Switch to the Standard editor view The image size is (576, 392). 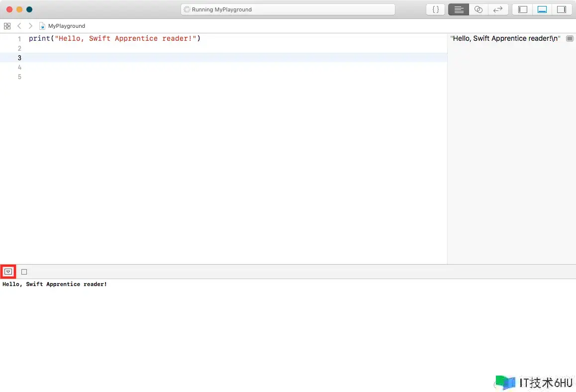pyautogui.click(x=459, y=9)
